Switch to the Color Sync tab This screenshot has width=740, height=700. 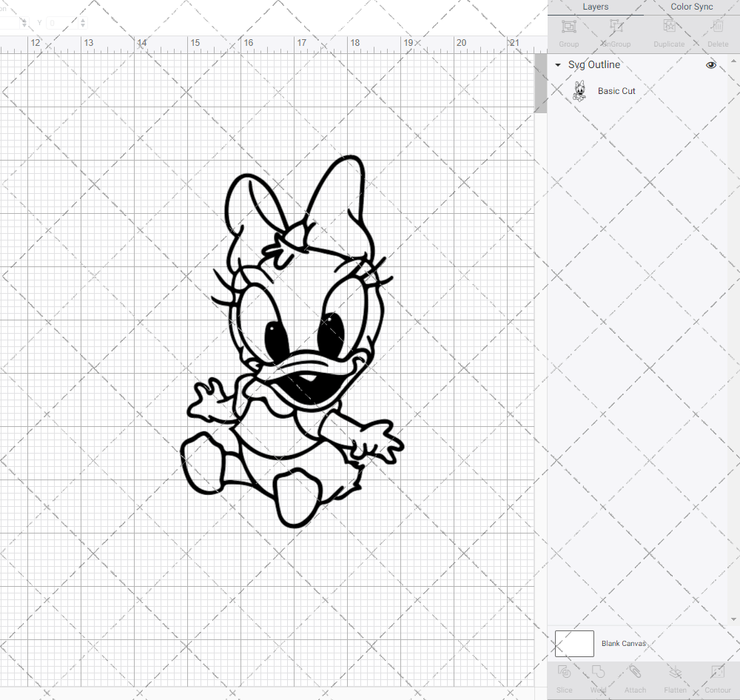(x=691, y=7)
